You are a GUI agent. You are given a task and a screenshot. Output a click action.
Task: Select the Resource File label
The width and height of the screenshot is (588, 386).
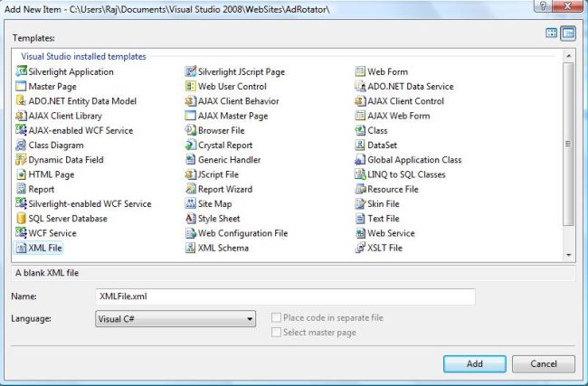tap(393, 189)
